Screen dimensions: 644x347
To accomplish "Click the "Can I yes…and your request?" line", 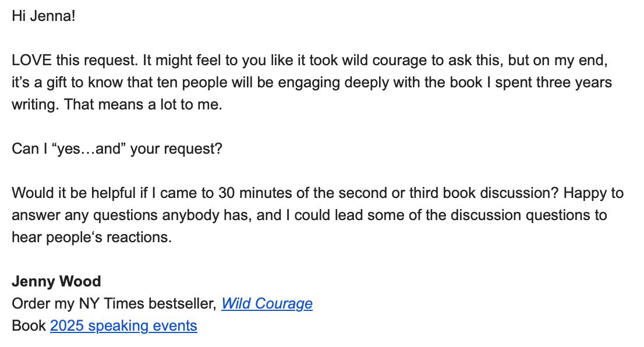I will point(117,148).
